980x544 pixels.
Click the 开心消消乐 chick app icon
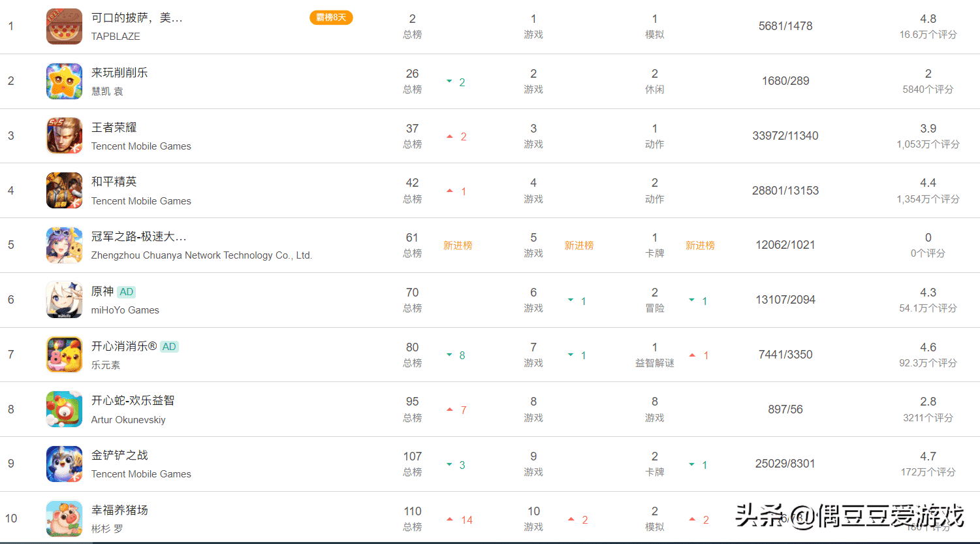tap(64, 355)
